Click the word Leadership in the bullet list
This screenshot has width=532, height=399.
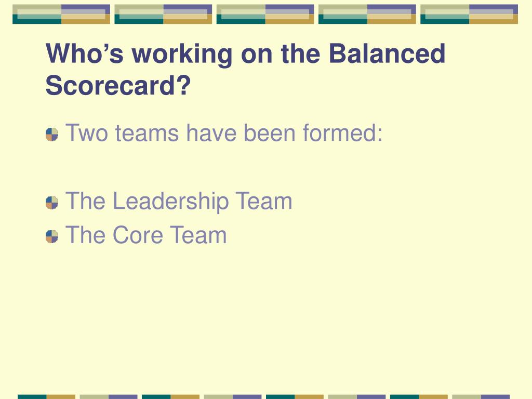click(170, 202)
